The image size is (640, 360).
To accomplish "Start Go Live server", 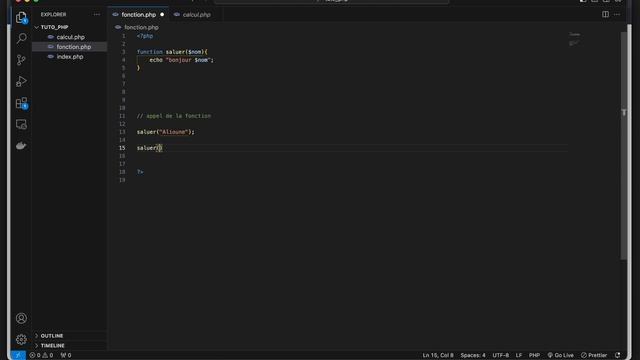I will tap(560, 355).
